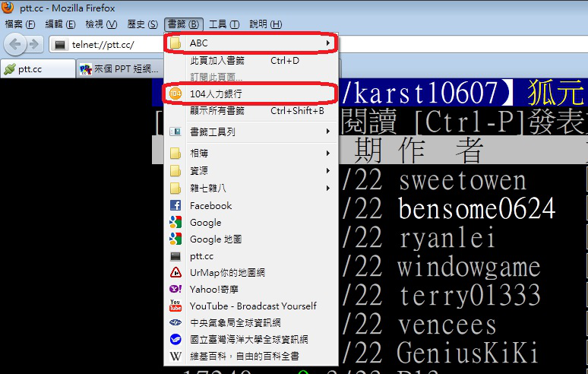Image resolution: width=588 pixels, height=374 pixels.
Task: Click author GeniusKiKi in the terminal list
Action: [x=468, y=353]
